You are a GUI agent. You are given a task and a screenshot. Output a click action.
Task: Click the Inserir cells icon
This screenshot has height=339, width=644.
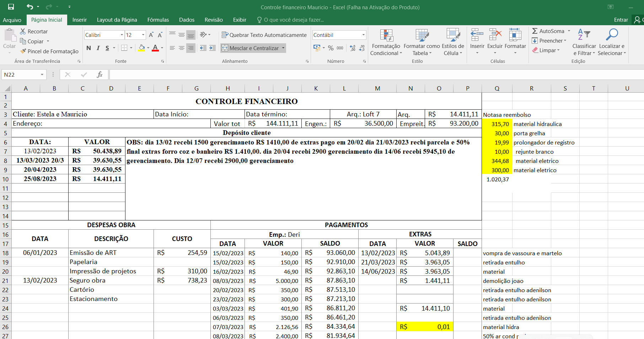pyautogui.click(x=477, y=35)
